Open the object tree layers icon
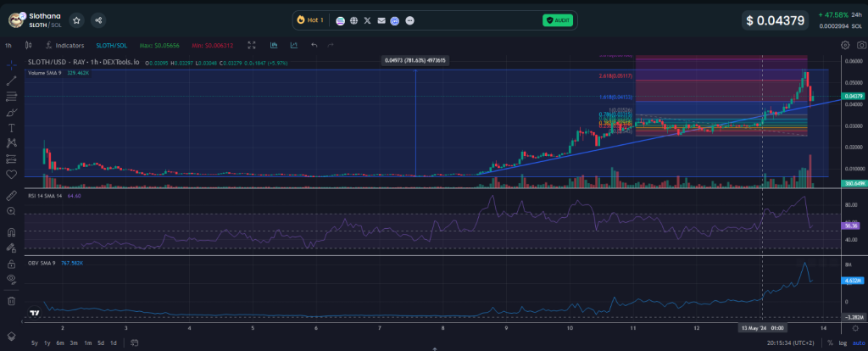Image resolution: width=868 pixels, height=351 pixels. [11, 337]
